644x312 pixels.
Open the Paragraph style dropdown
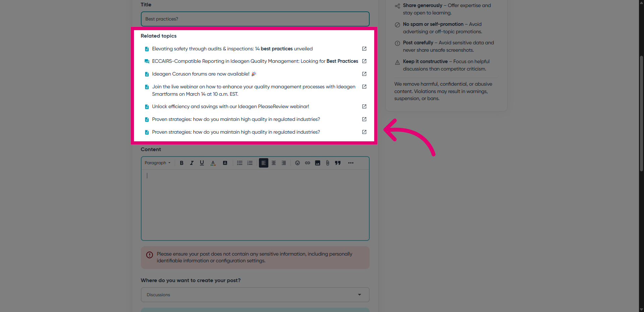point(158,163)
